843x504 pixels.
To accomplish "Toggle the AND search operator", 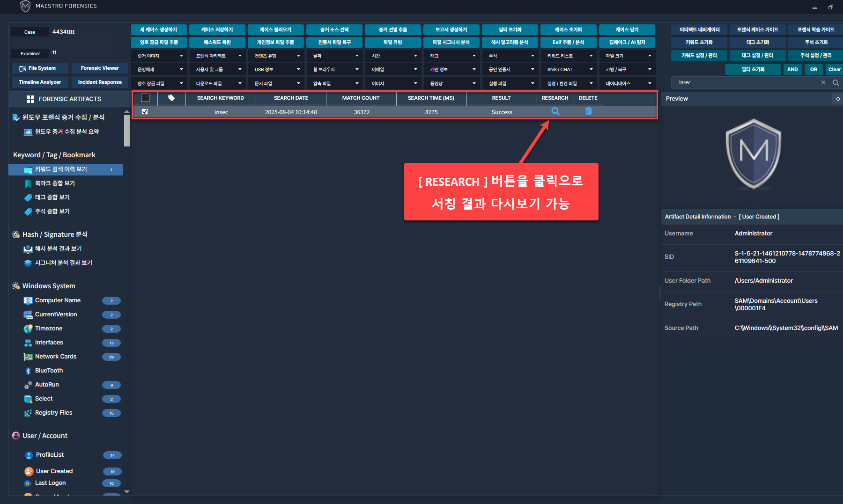I will (x=792, y=69).
